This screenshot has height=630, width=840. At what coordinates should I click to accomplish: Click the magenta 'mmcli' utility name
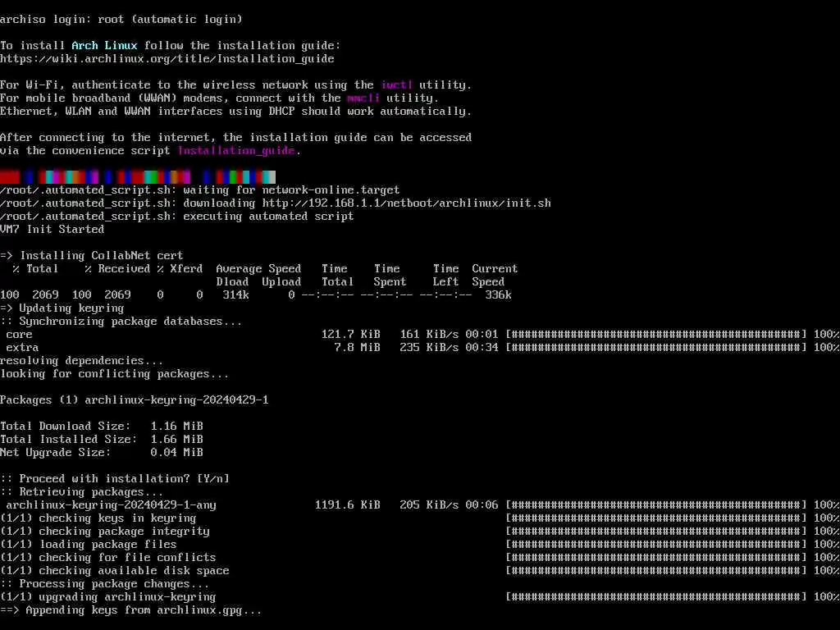click(363, 98)
